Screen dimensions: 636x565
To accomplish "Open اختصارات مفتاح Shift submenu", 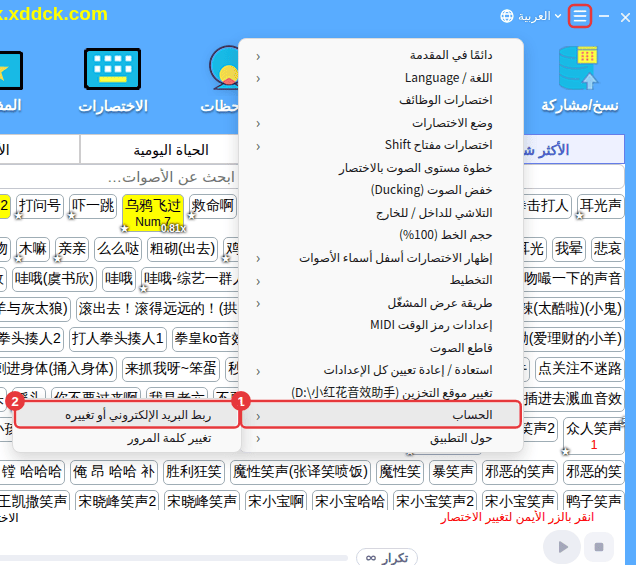I will [x=380, y=145].
